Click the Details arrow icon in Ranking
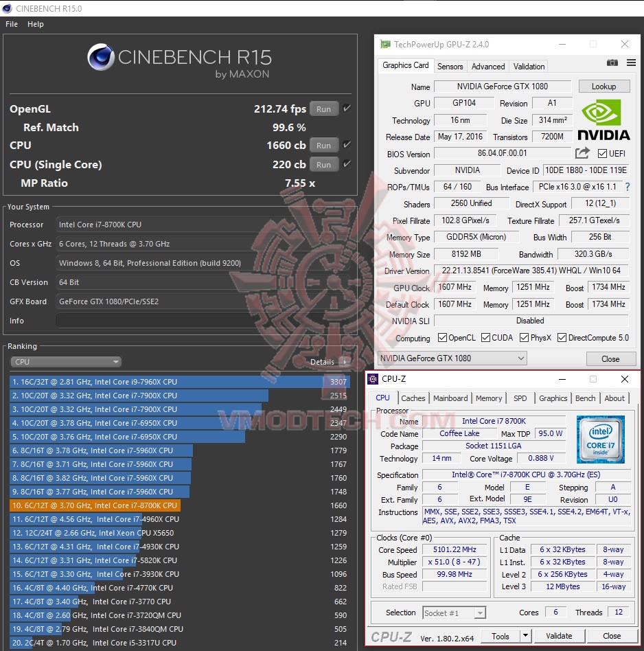 click(344, 362)
